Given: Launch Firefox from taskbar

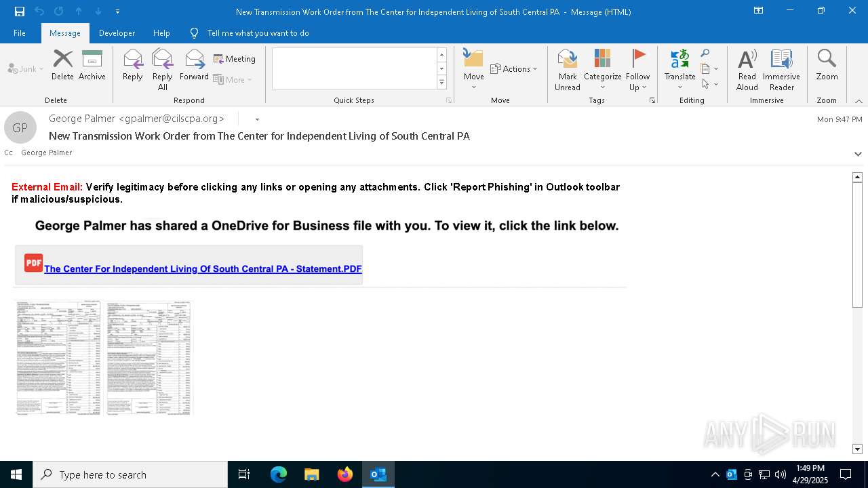Looking at the screenshot, I should (345, 474).
